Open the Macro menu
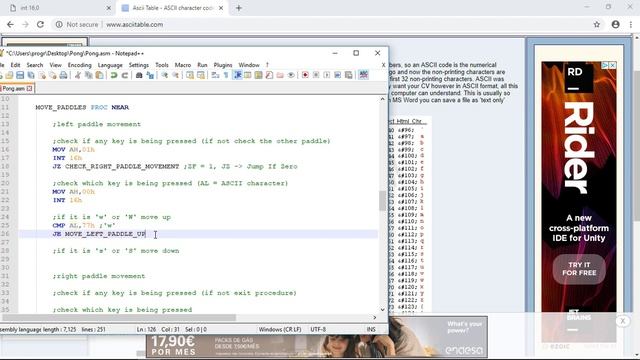Image resolution: width=640 pixels, height=360 pixels. tap(183, 65)
